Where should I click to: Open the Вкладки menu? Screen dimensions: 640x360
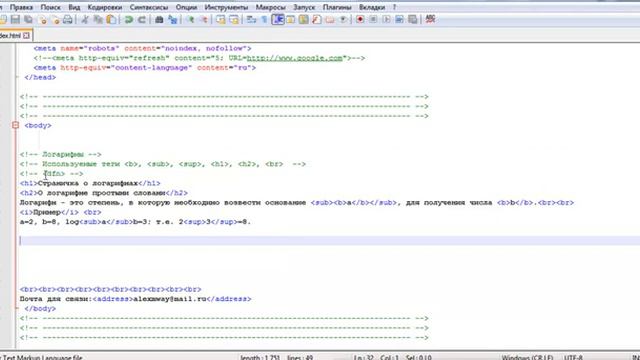tap(372, 7)
